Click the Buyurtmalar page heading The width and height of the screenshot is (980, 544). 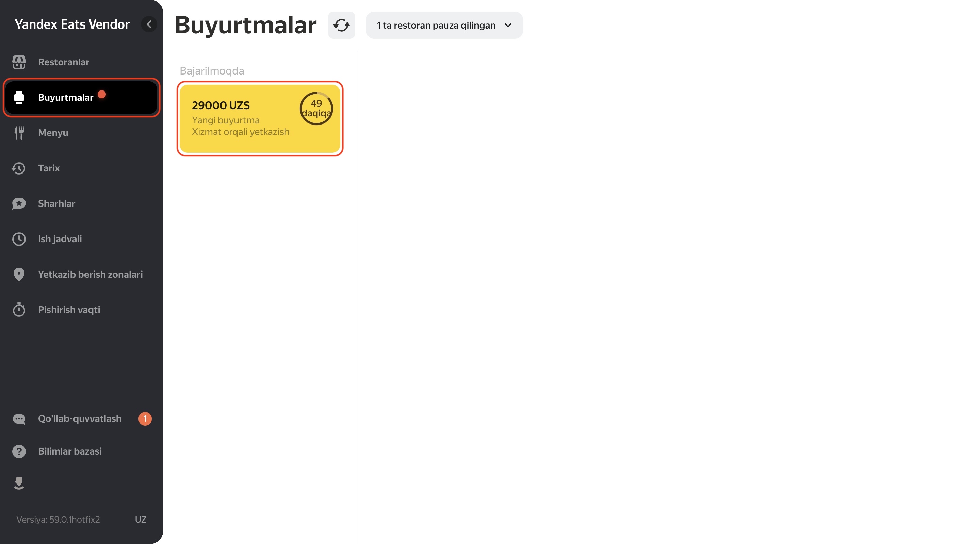pos(245,25)
